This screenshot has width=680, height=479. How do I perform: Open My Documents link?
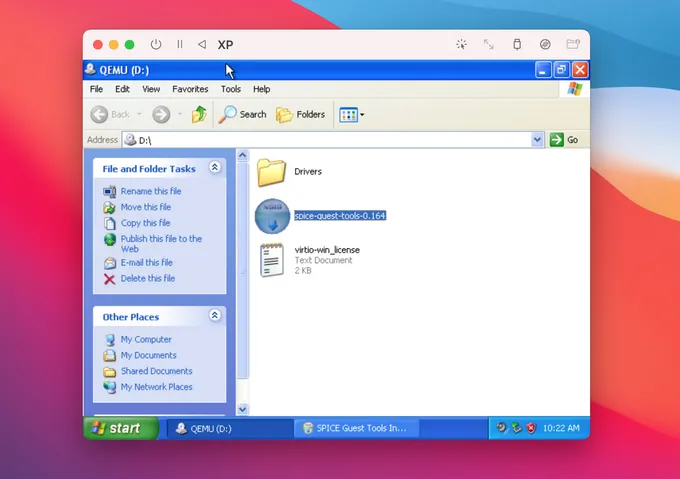tap(148, 355)
